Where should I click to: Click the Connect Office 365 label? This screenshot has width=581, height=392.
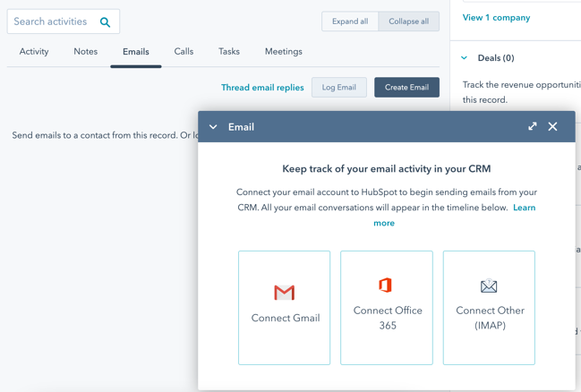pos(388,318)
